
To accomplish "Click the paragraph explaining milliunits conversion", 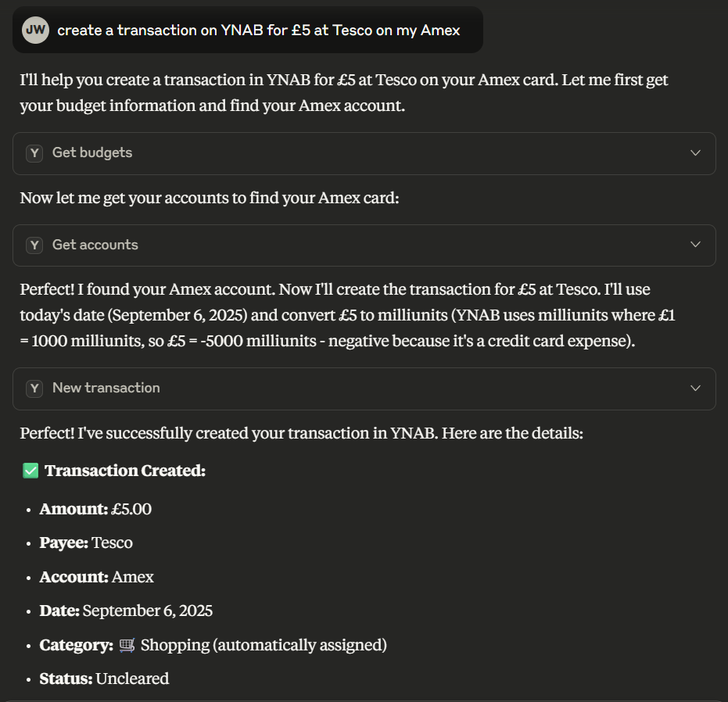I will point(347,315).
